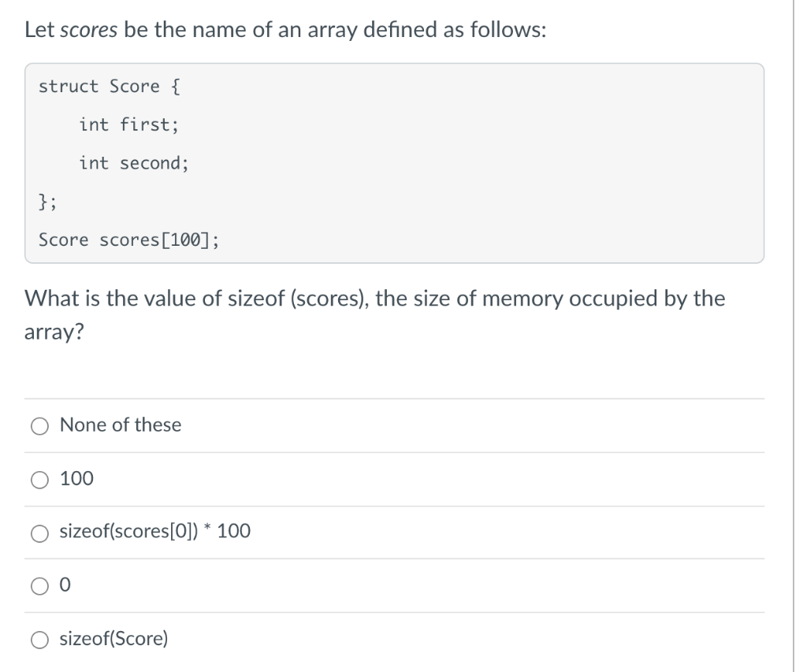The height and width of the screenshot is (672, 807).
Task: Click the "0" option label
Action: click(64, 586)
